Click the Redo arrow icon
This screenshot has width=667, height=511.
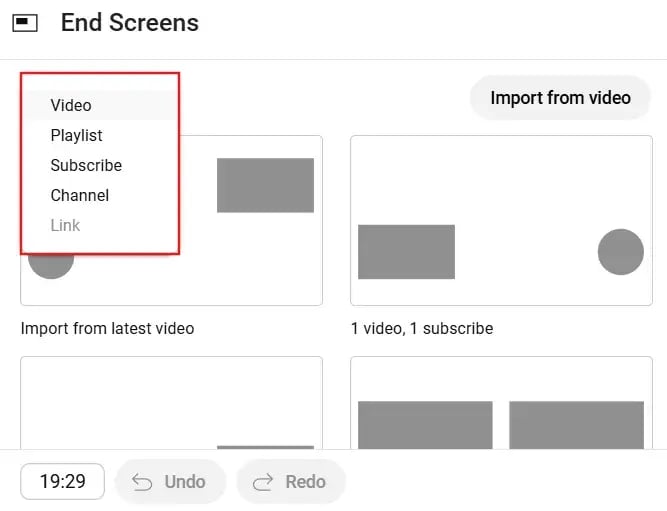[263, 482]
